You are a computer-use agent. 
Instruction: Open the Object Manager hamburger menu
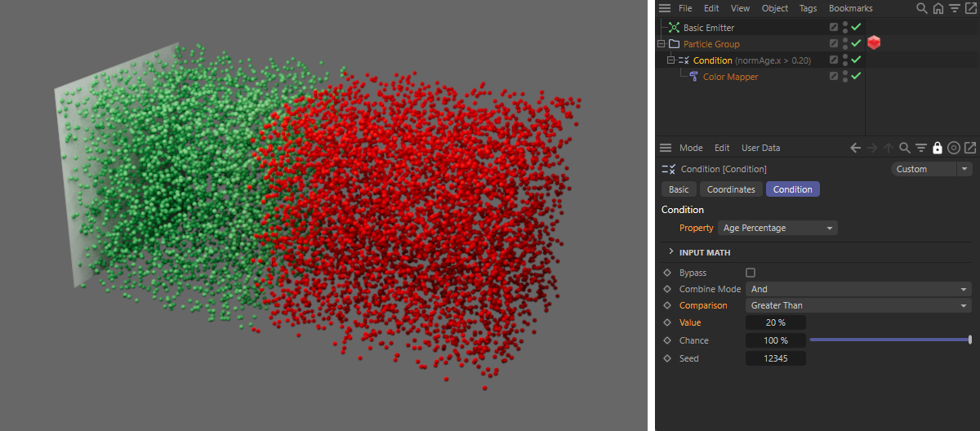click(x=666, y=8)
